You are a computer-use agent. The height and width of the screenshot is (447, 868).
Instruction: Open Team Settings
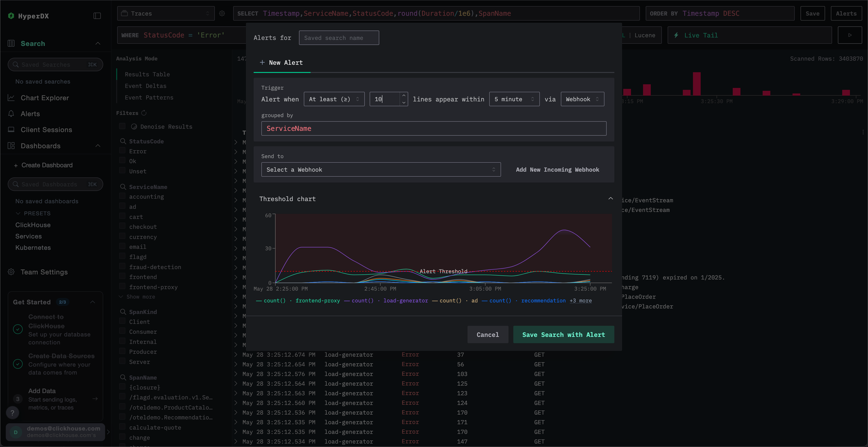(x=44, y=272)
